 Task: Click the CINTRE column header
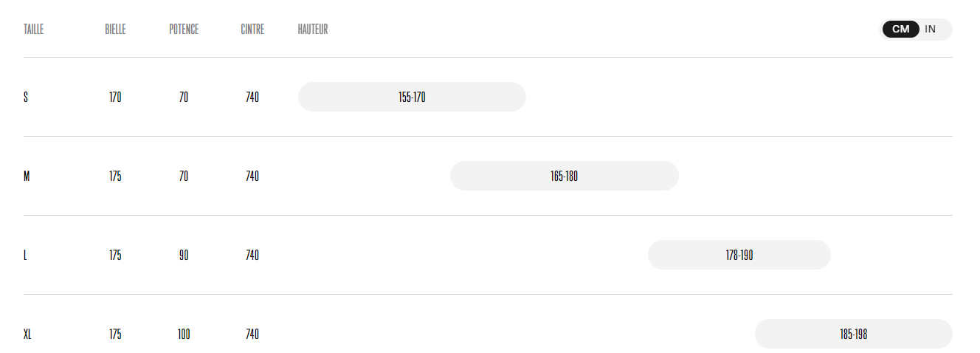coord(252,30)
